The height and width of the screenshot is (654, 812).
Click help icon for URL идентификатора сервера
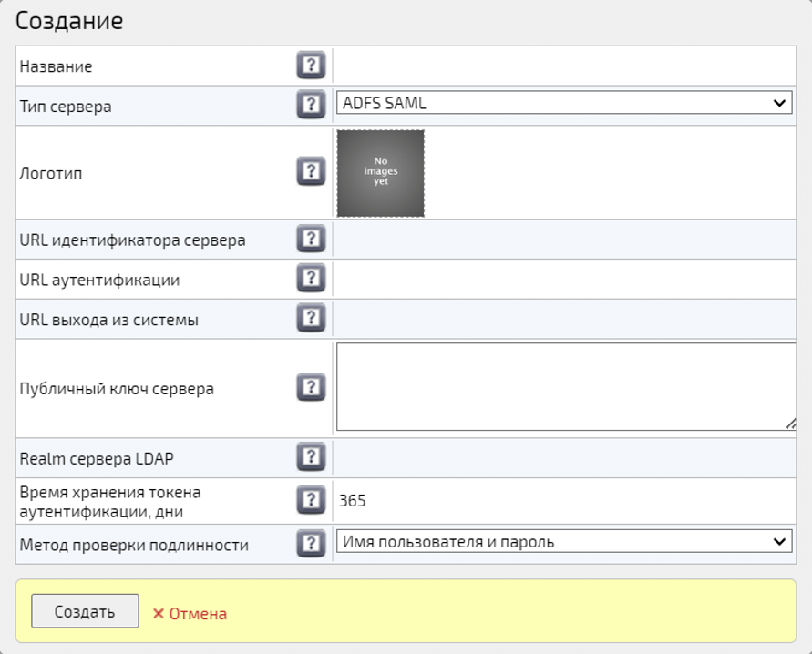point(311,240)
